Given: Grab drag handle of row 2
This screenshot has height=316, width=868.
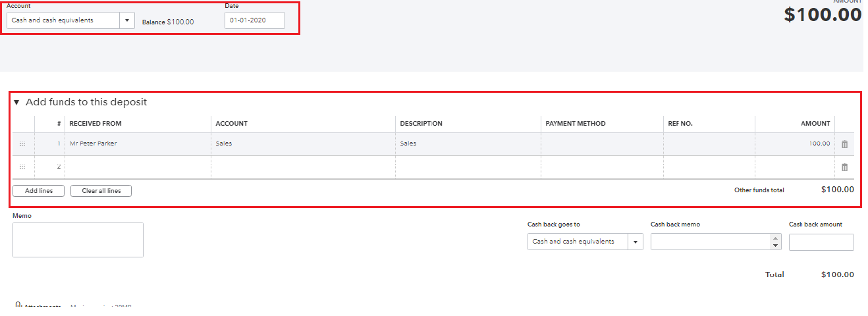Looking at the screenshot, I should pos(22,167).
